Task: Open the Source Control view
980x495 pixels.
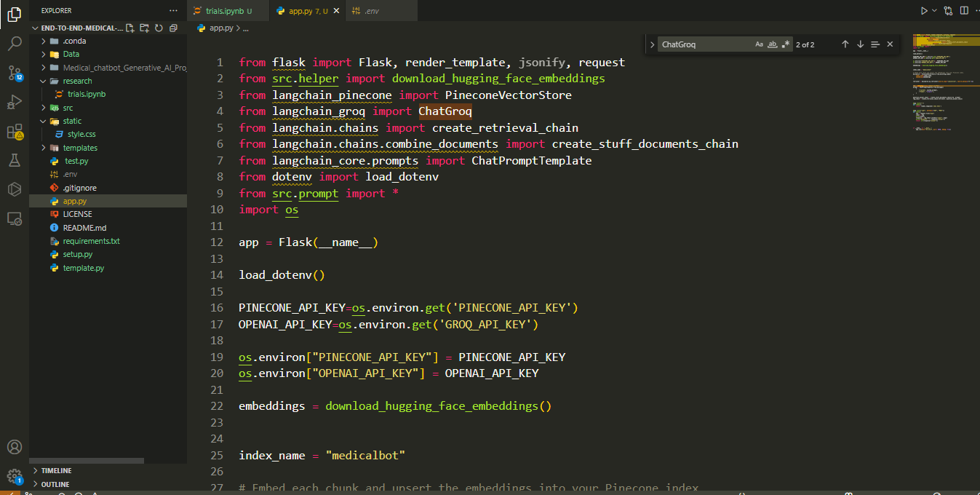Action: 15,73
